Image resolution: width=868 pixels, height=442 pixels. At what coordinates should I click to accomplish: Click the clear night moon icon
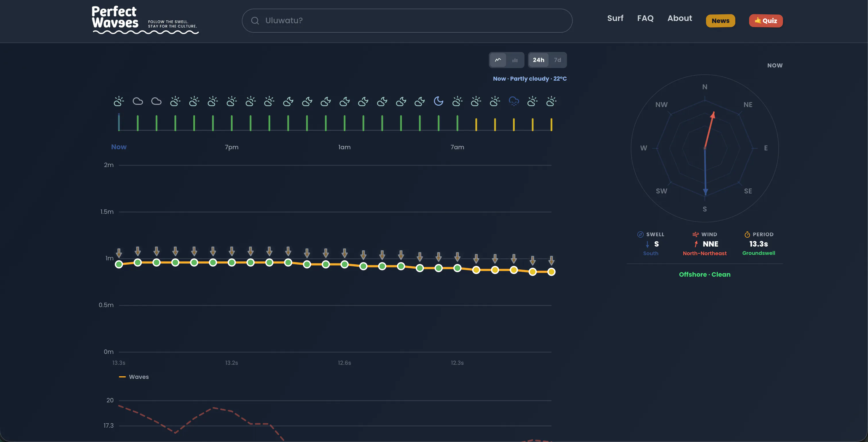pyautogui.click(x=438, y=101)
